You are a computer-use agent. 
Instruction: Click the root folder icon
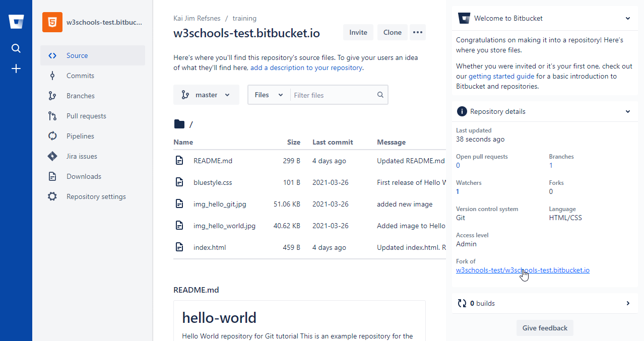[179, 124]
